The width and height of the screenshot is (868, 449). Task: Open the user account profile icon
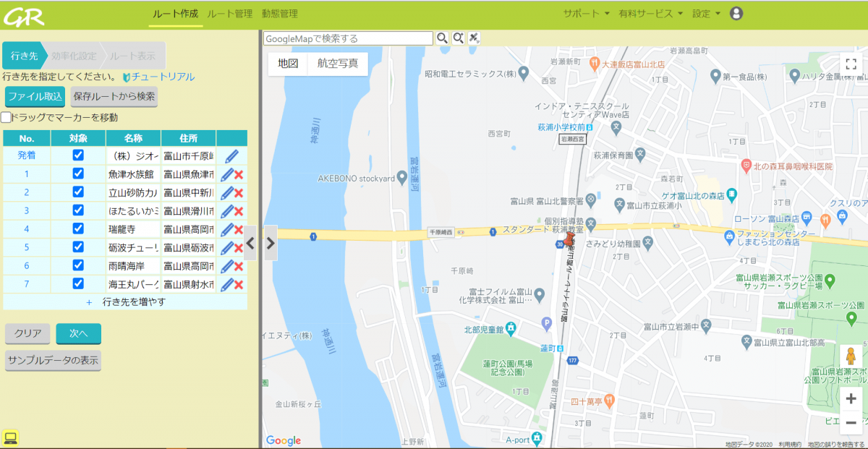point(736,13)
